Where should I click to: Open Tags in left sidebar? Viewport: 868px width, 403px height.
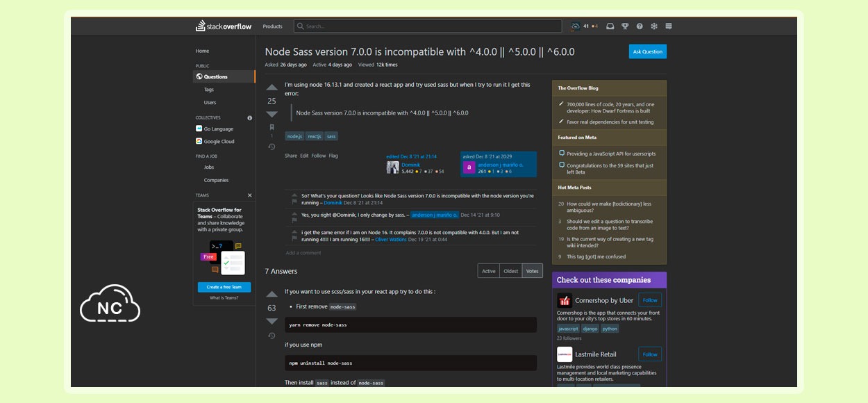point(209,90)
